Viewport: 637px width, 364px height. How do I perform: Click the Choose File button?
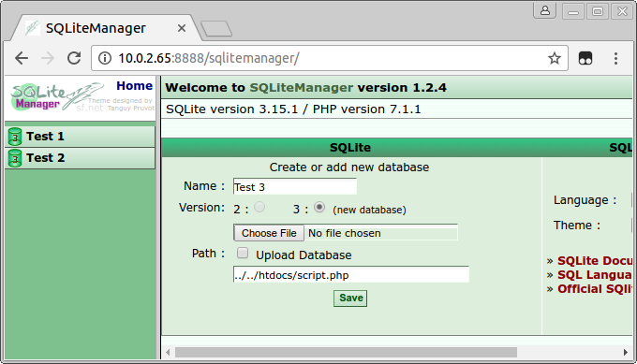[x=269, y=233]
